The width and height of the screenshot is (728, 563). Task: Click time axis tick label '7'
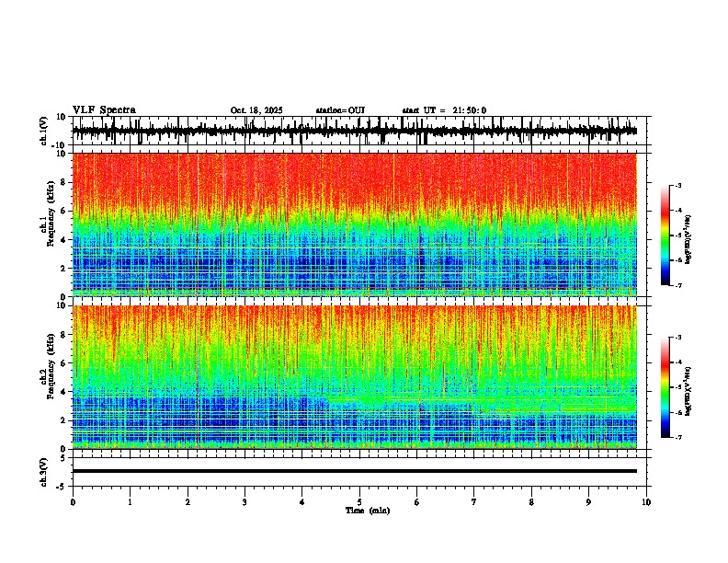pos(474,502)
